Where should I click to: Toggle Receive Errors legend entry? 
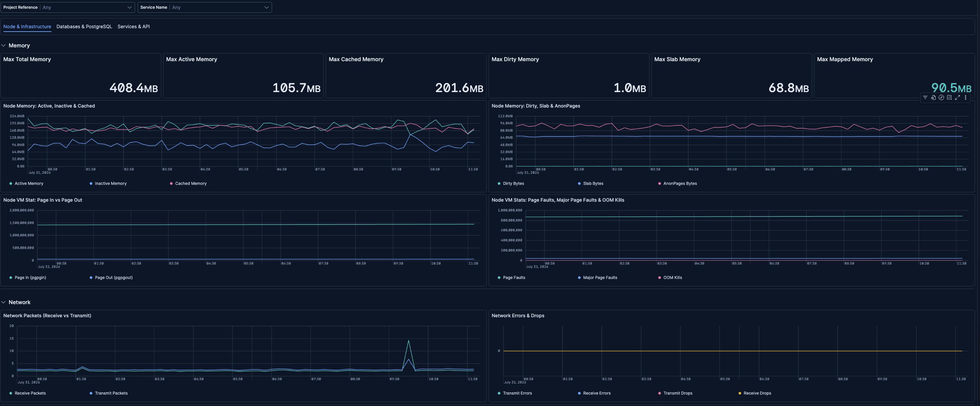coord(594,394)
